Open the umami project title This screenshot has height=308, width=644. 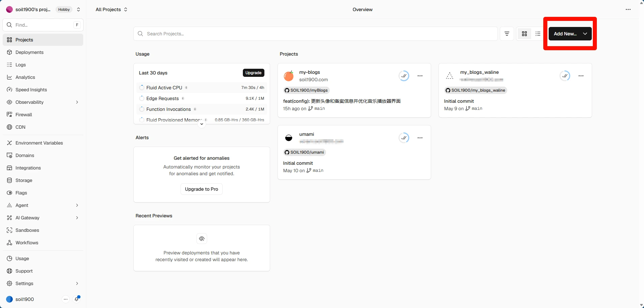click(307, 134)
